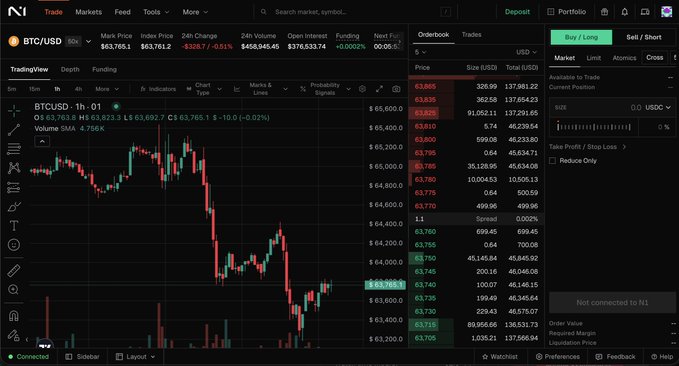Open the gift rewards icon
The image size is (679, 366).
click(605, 12)
